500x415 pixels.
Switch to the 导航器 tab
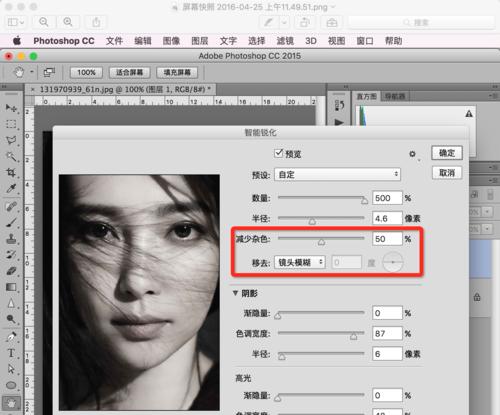point(395,97)
